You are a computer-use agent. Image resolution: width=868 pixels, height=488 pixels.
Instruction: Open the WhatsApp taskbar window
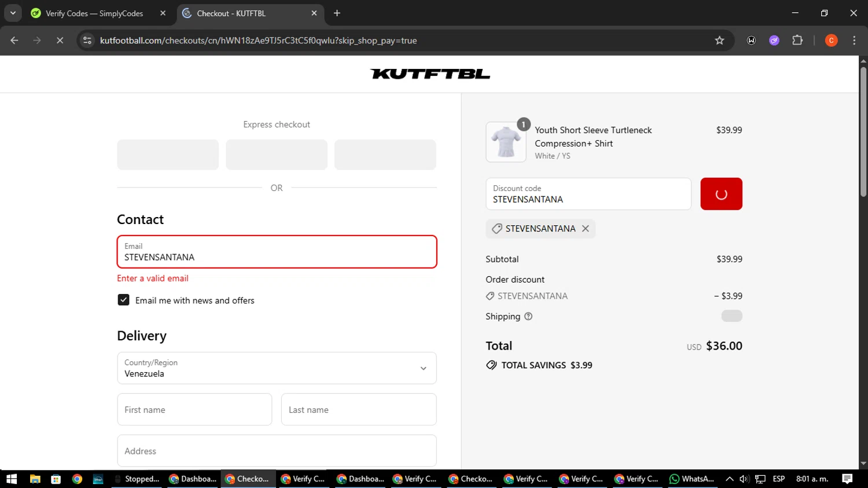tap(692, 479)
